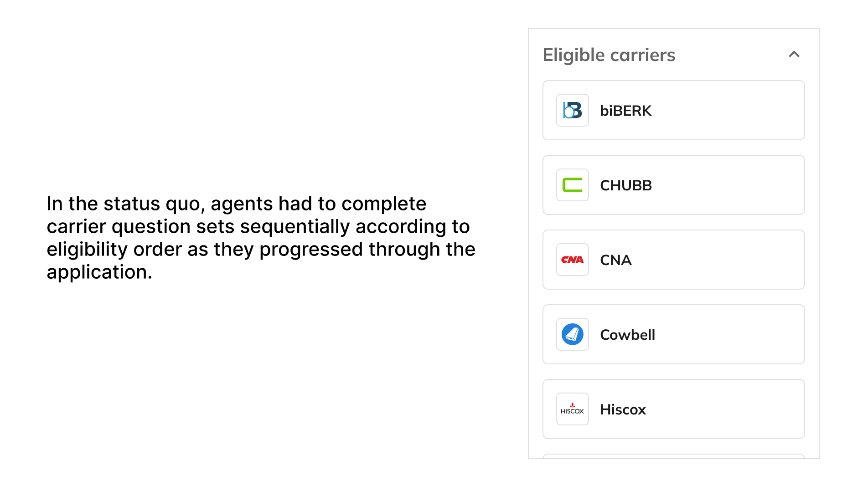Click the CHUBB green logo icon
This screenshot has width=868, height=501.
pyautogui.click(x=572, y=185)
